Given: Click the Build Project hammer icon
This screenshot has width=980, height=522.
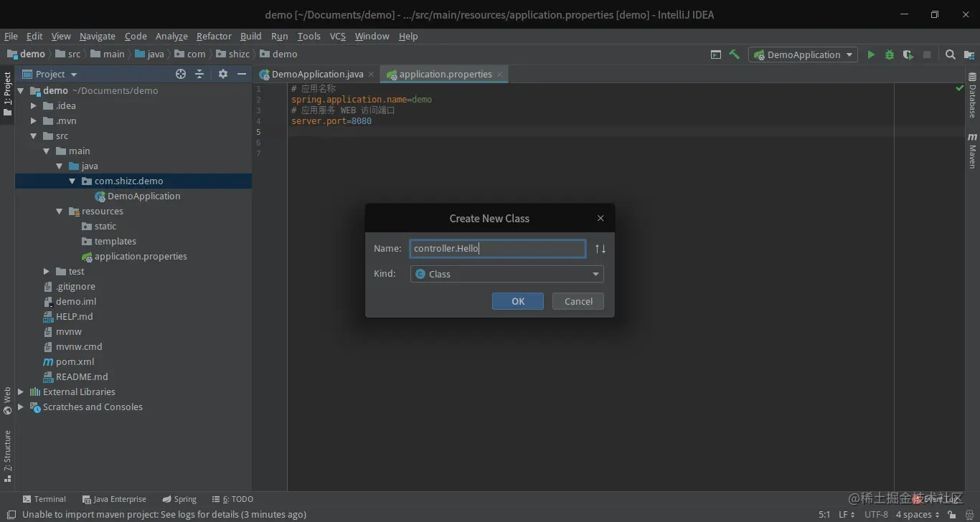Looking at the screenshot, I should (x=734, y=54).
